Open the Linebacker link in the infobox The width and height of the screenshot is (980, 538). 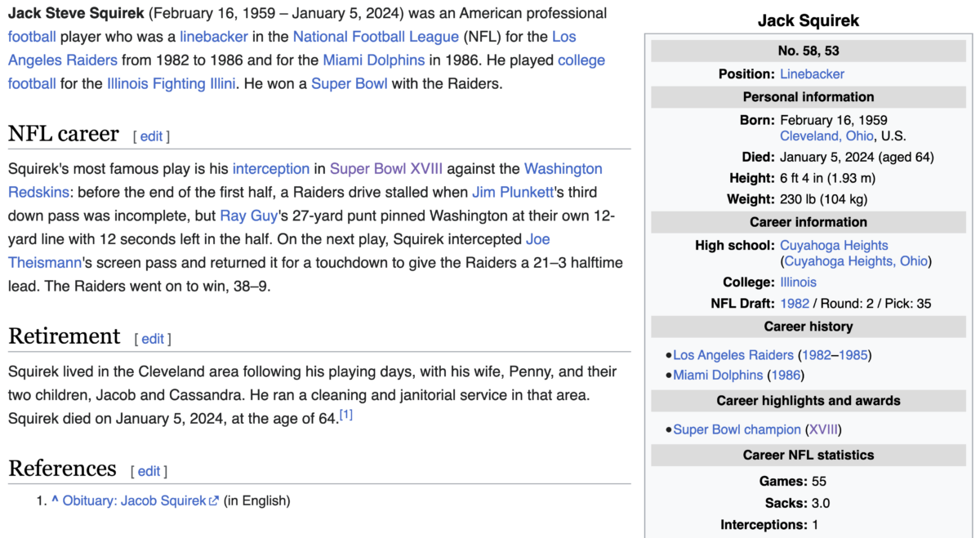tap(812, 74)
